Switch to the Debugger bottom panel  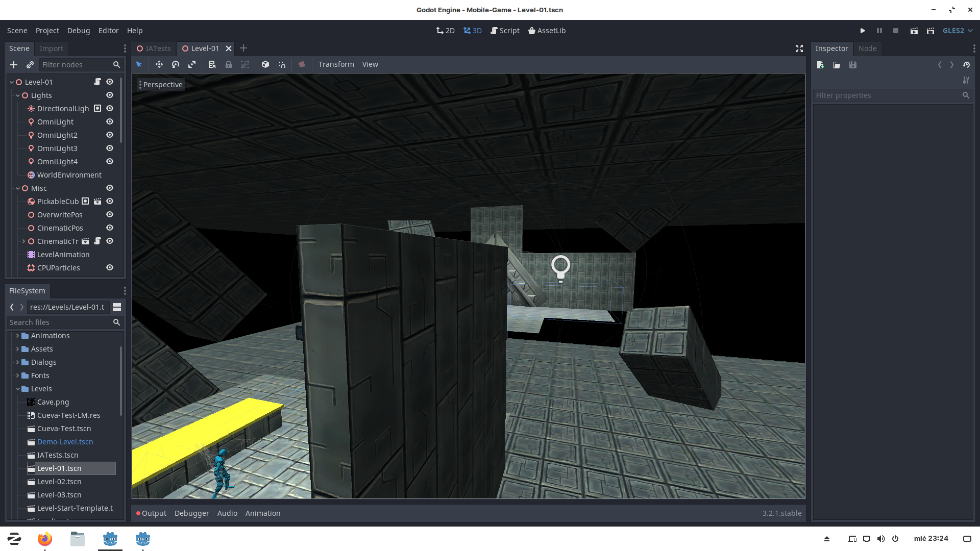pyautogui.click(x=191, y=513)
